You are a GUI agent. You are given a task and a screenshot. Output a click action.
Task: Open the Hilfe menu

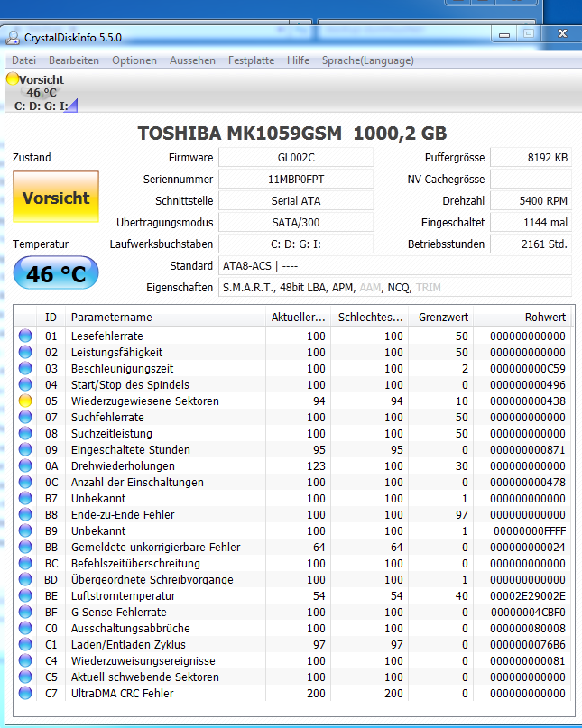[x=298, y=60]
